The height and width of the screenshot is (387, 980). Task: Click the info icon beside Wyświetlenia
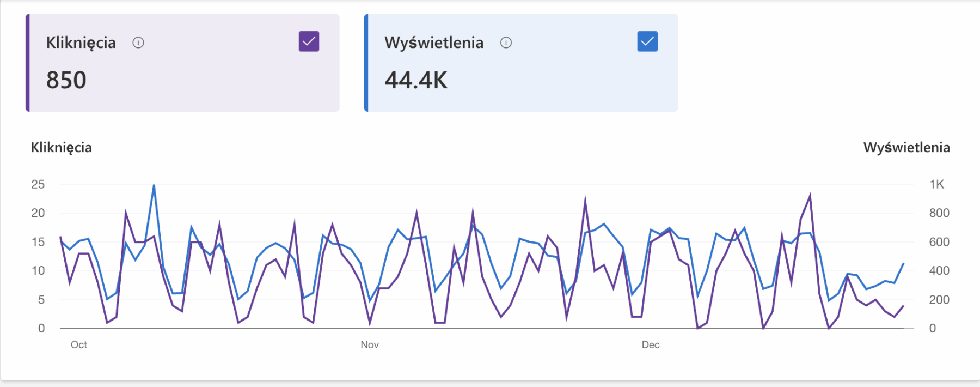pyautogui.click(x=506, y=43)
